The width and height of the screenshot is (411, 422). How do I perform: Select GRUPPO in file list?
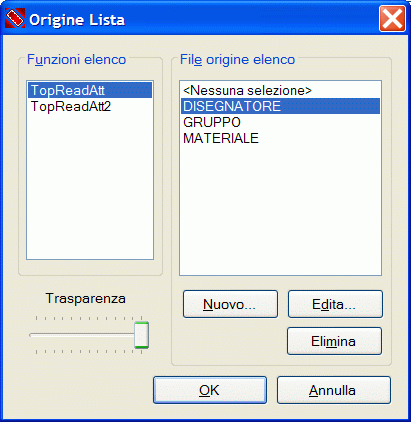click(x=280, y=122)
